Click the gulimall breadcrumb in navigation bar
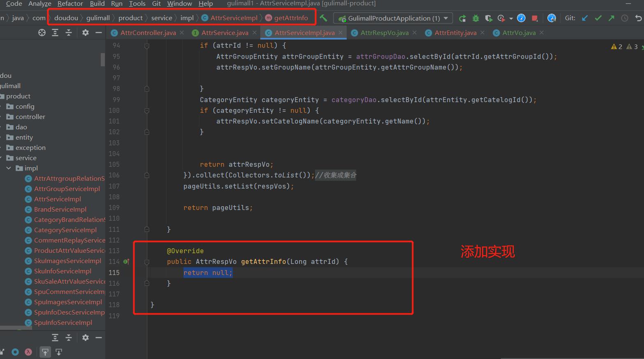Viewport: 644px width, 359px height. point(98,18)
